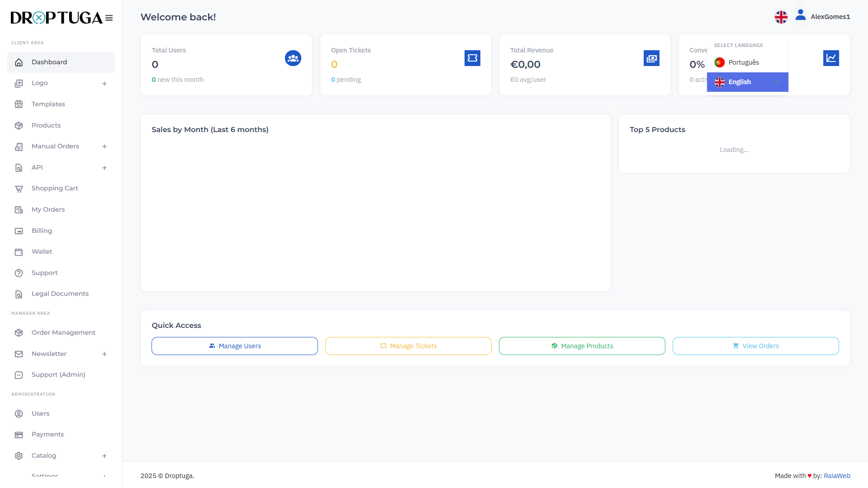The image size is (868, 488).
Task: Click the Order Management icon
Action: 19,333
